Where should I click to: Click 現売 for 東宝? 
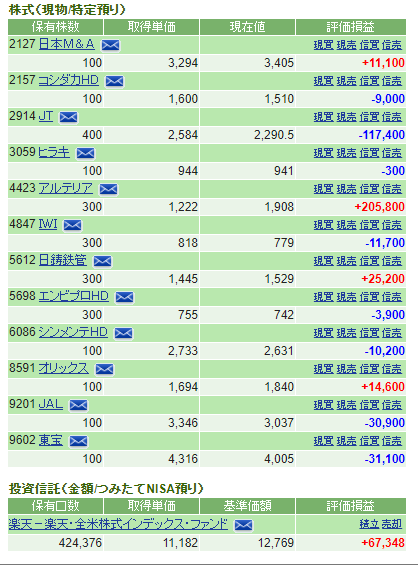coord(346,441)
